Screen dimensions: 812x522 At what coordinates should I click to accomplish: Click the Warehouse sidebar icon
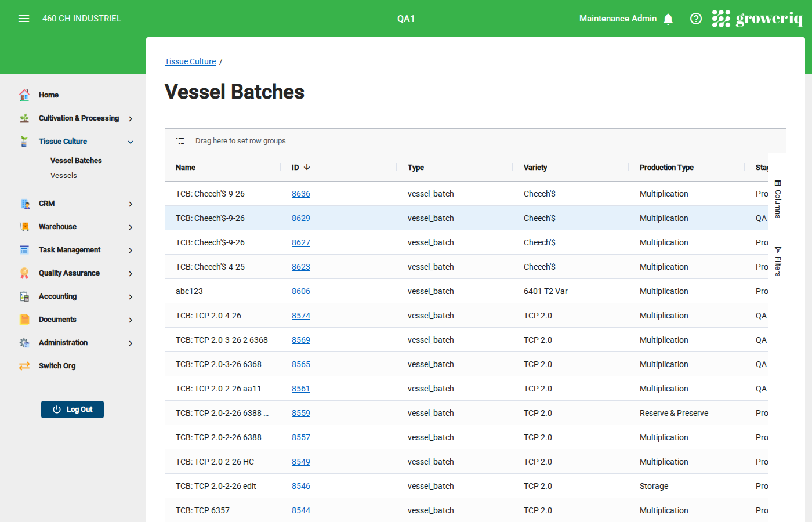tap(24, 227)
